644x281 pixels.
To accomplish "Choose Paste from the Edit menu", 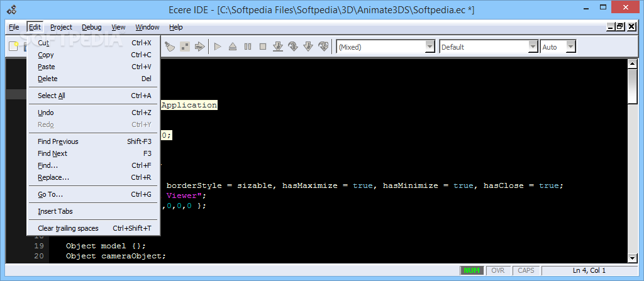I will point(94,67).
